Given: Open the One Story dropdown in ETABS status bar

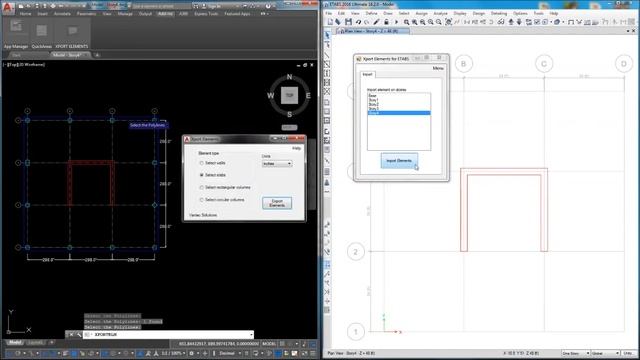Looking at the screenshot, I should pyautogui.click(x=576, y=353).
